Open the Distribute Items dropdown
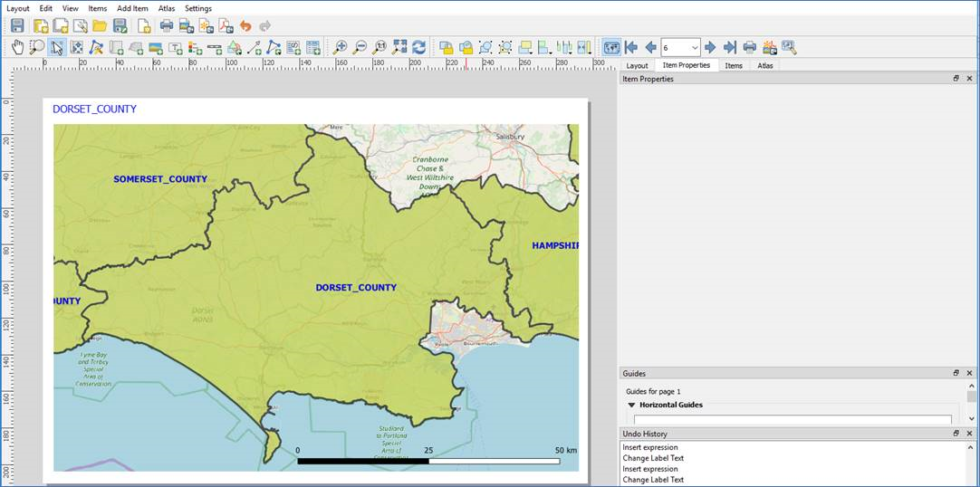 [564, 47]
